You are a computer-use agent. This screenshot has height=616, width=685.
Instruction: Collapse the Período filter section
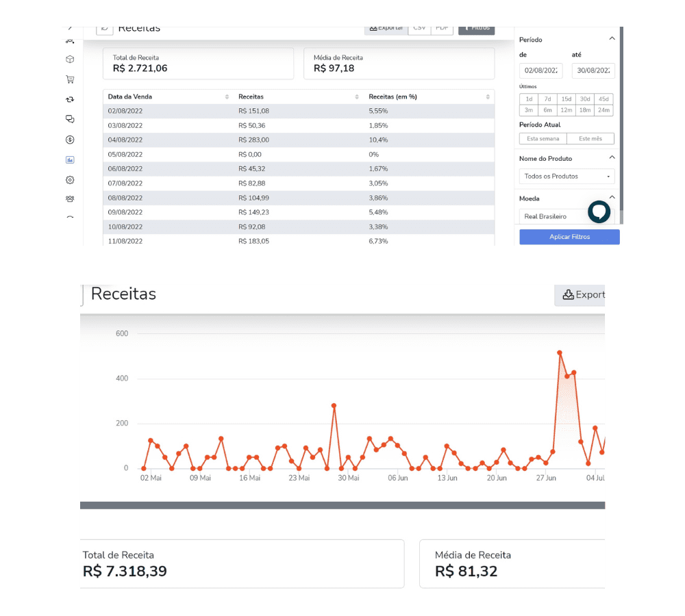click(x=612, y=40)
